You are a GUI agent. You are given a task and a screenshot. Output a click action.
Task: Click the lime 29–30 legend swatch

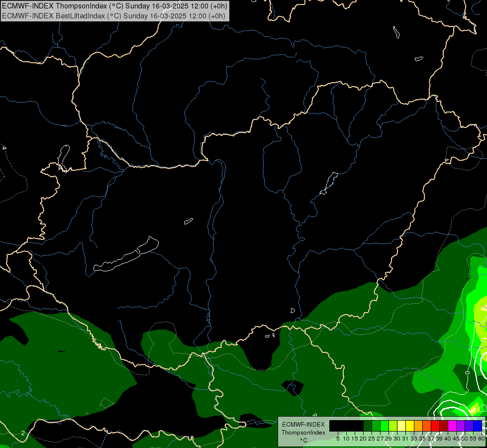[x=393, y=426]
